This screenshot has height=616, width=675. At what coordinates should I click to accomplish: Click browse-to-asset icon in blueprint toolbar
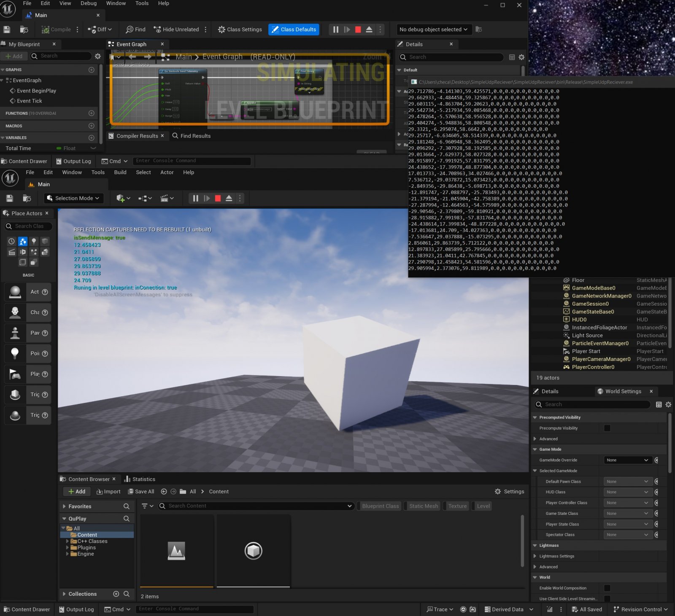(x=24, y=30)
